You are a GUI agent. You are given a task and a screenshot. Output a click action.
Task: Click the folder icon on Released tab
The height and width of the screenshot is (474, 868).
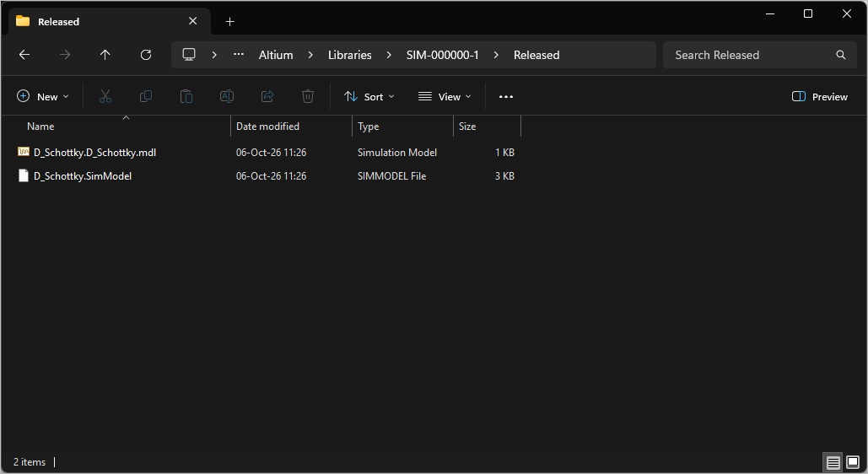(x=23, y=21)
